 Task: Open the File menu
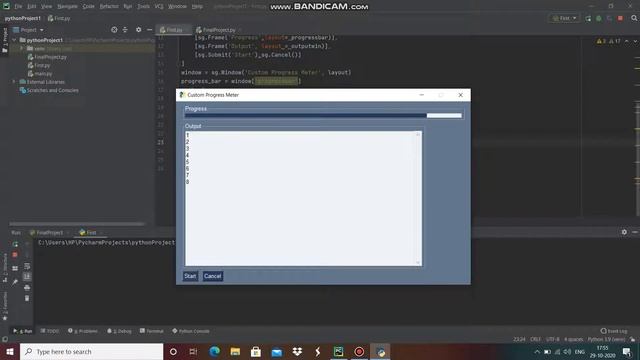pyautogui.click(x=18, y=7)
